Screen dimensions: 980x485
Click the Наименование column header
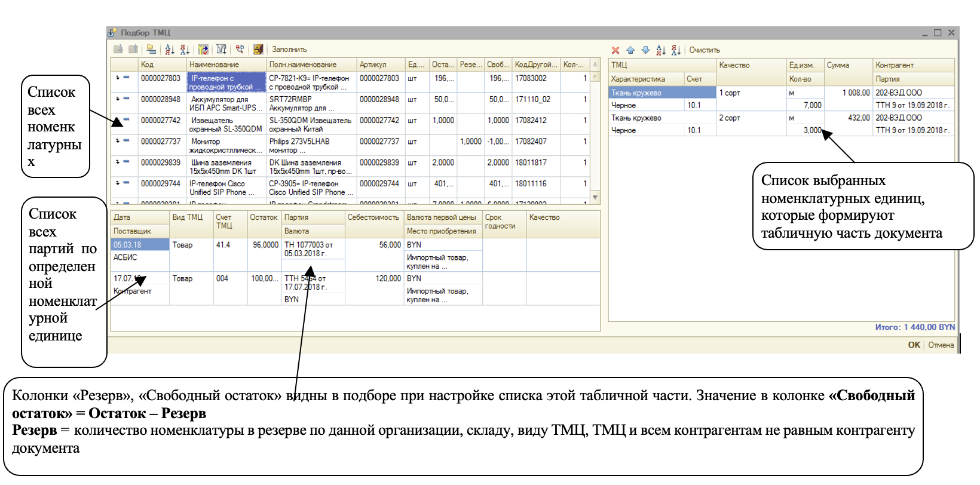pos(214,65)
